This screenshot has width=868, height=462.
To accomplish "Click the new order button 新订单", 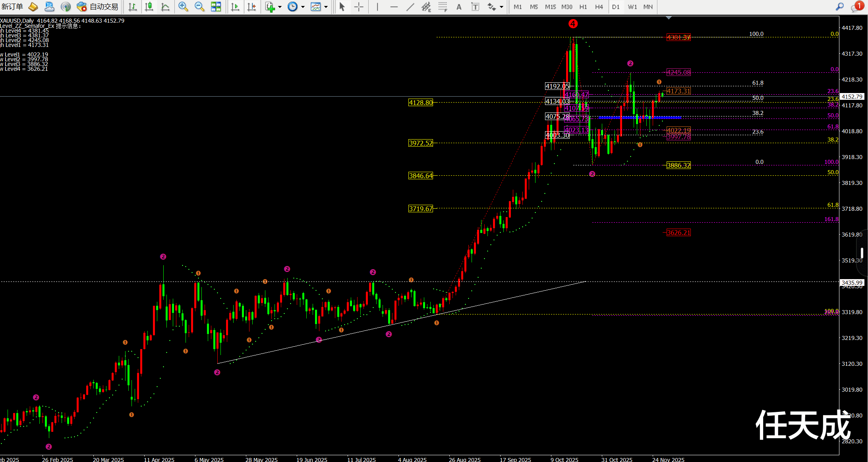I will 12,7.
